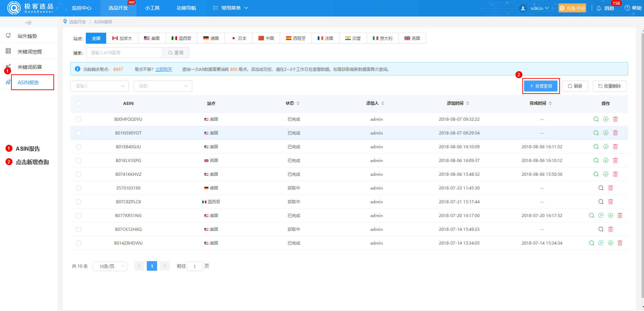View the B077KR51NG report
This screenshot has height=311, width=644.
point(592,215)
